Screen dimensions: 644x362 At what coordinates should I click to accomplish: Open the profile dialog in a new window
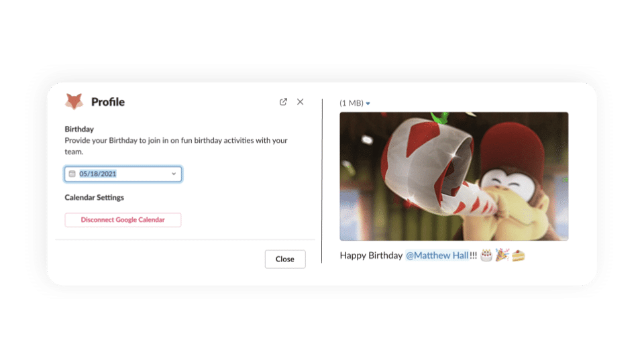pyautogui.click(x=283, y=102)
